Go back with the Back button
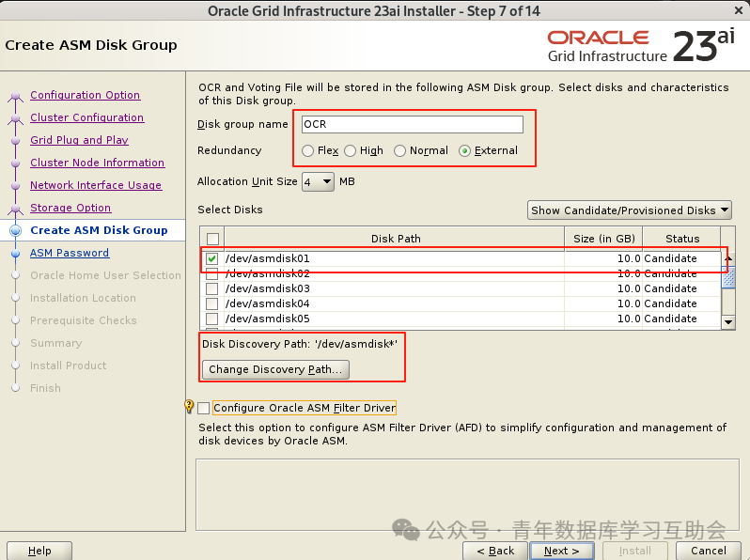 (x=495, y=551)
